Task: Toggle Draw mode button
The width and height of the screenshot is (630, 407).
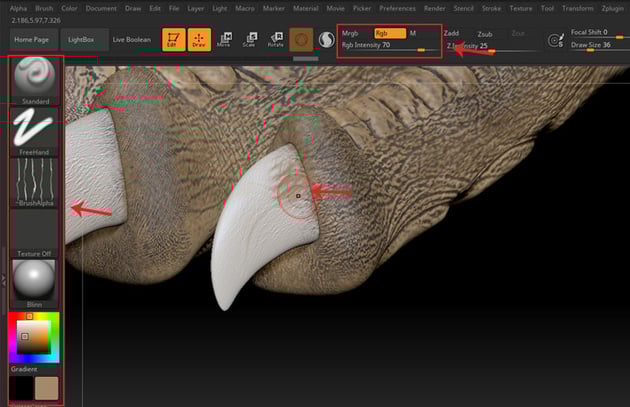Action: (199, 39)
